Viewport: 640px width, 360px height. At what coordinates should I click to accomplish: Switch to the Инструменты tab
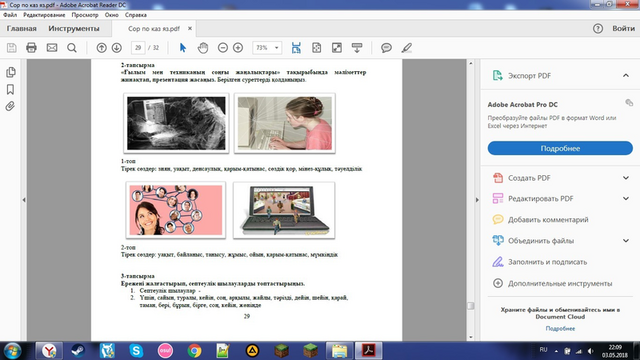[x=74, y=29]
